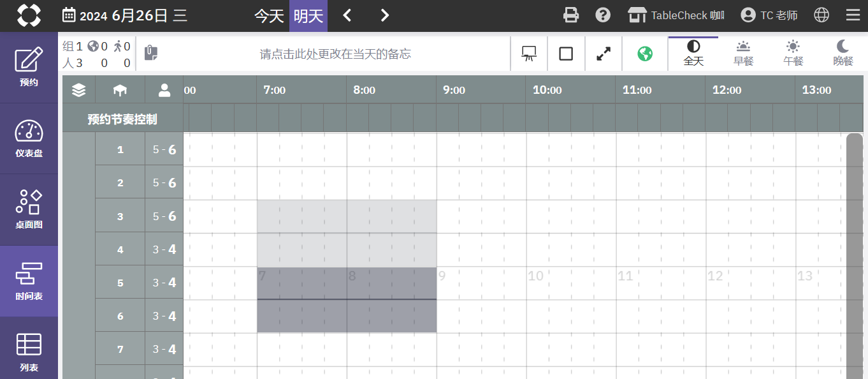The width and height of the screenshot is (868, 379).
Task: Click the 8:00 time header
Action: 365,90
